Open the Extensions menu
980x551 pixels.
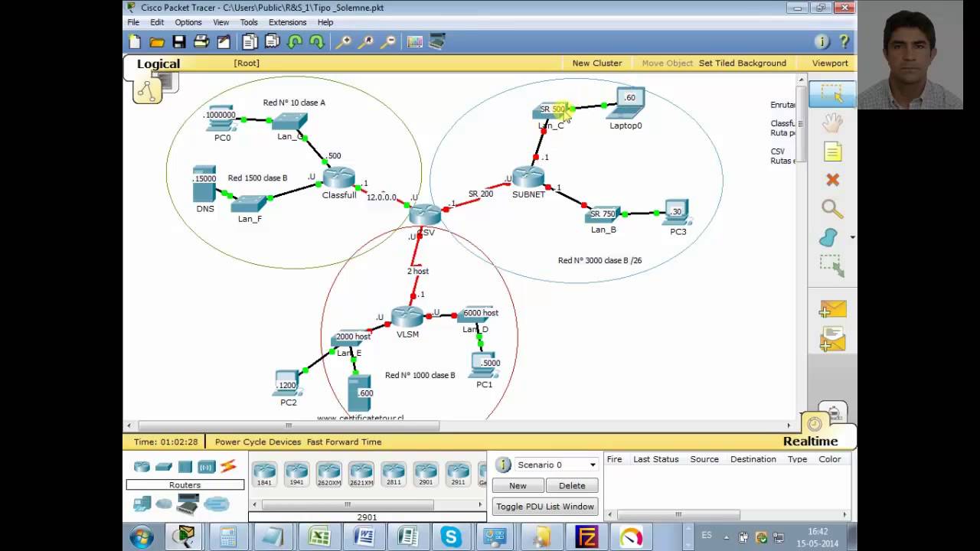(287, 22)
